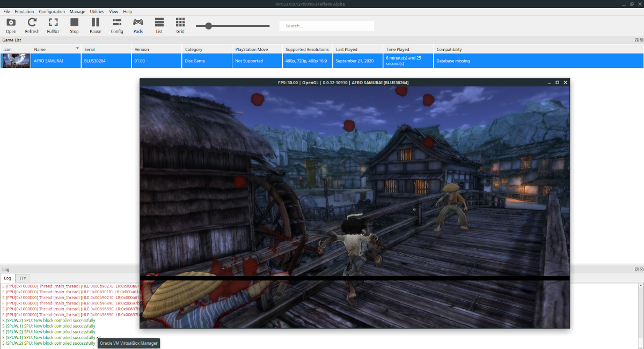Image resolution: width=644 pixels, height=349 pixels.
Task: Stop the running emulation
Action: pyautogui.click(x=74, y=24)
